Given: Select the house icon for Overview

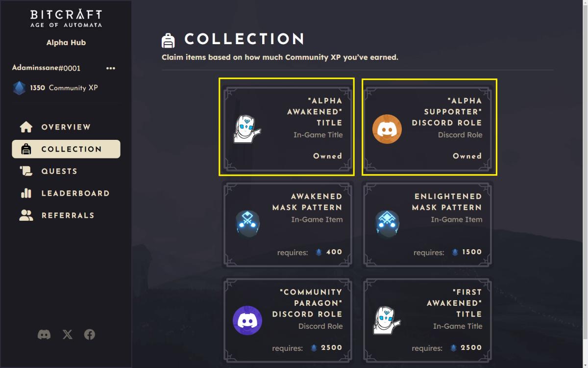Looking at the screenshot, I should (25, 127).
